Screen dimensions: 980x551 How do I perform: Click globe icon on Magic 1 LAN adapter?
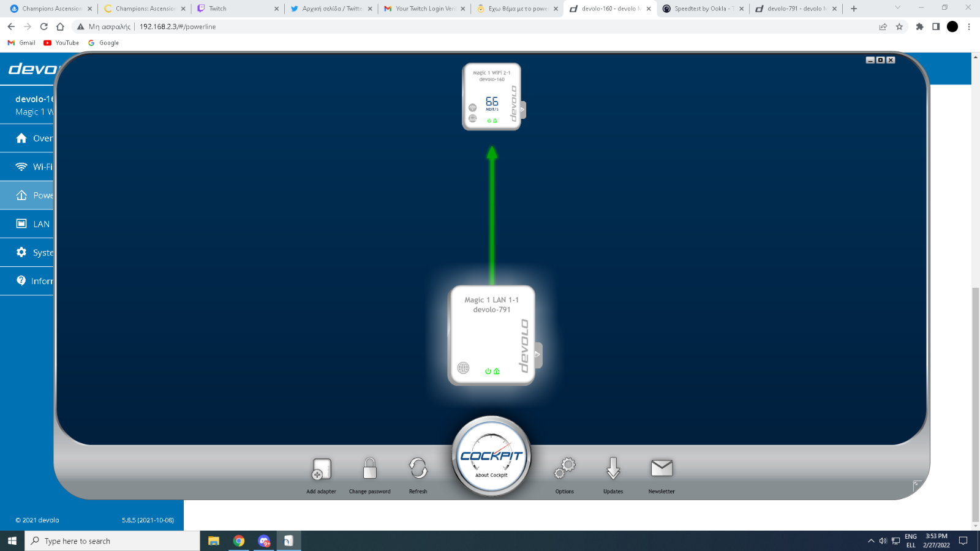coord(463,368)
